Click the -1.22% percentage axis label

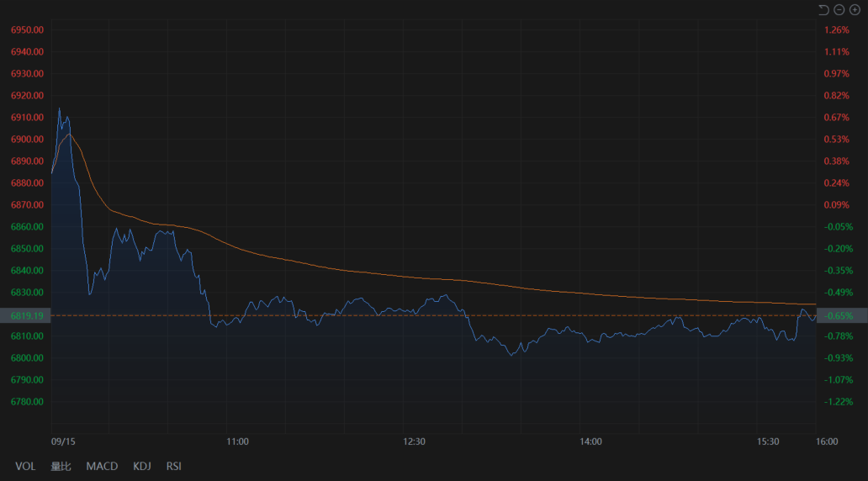(839, 402)
